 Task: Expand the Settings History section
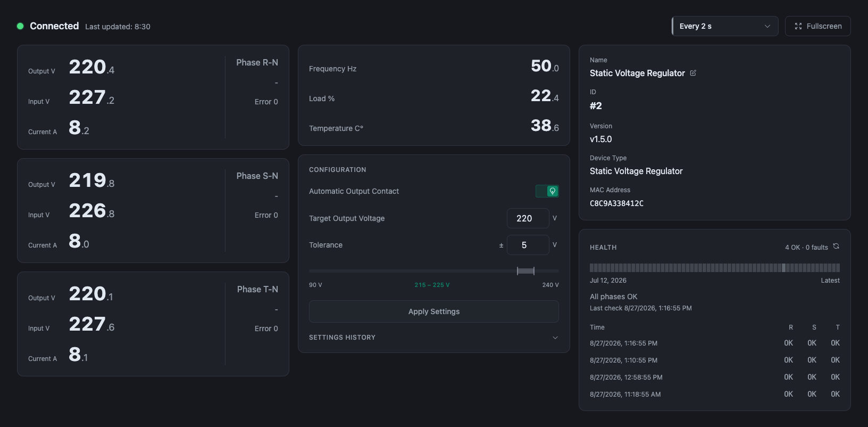pyautogui.click(x=433, y=338)
